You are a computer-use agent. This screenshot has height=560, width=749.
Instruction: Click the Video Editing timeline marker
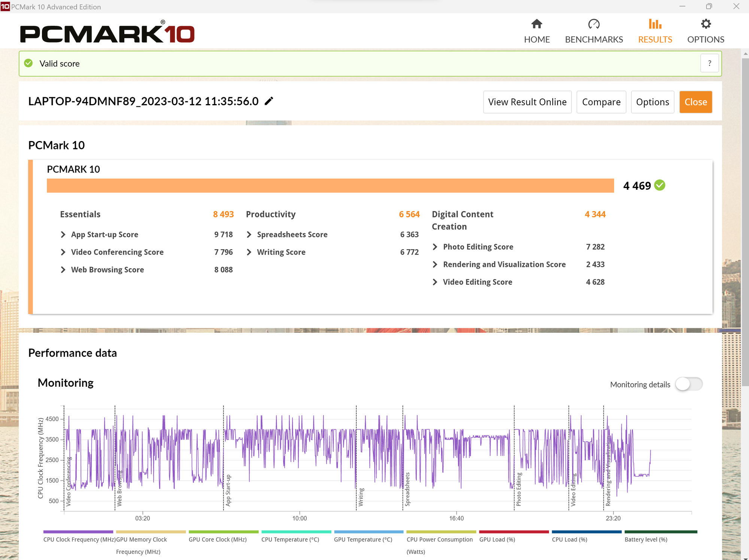coord(573,490)
